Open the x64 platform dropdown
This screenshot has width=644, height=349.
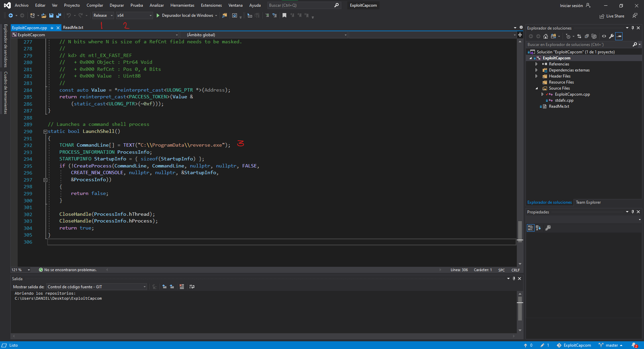click(x=134, y=15)
